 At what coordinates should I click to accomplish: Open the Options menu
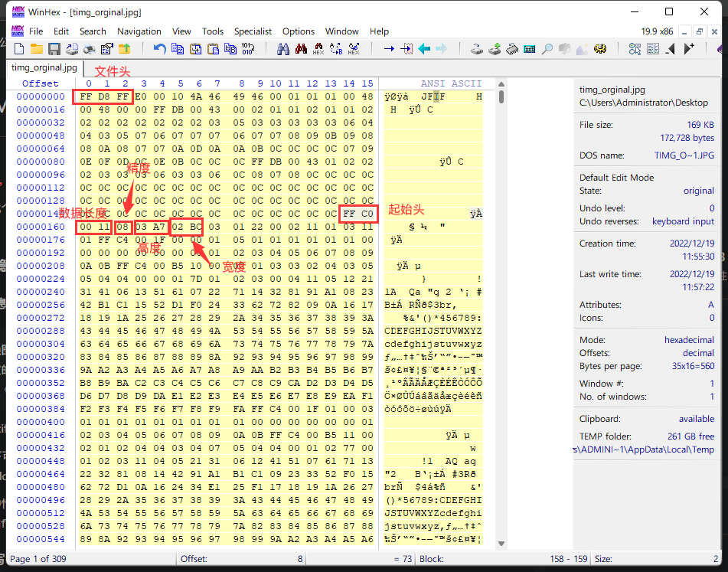coord(298,31)
